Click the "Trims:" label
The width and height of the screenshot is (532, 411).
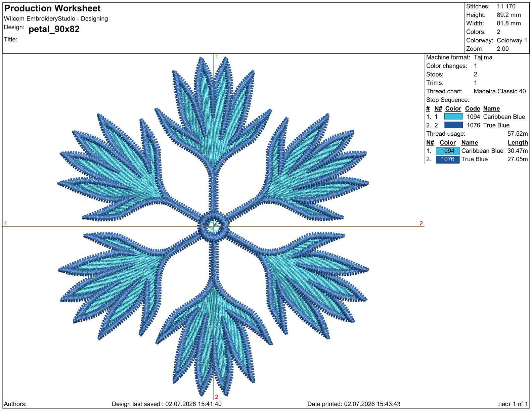click(435, 83)
